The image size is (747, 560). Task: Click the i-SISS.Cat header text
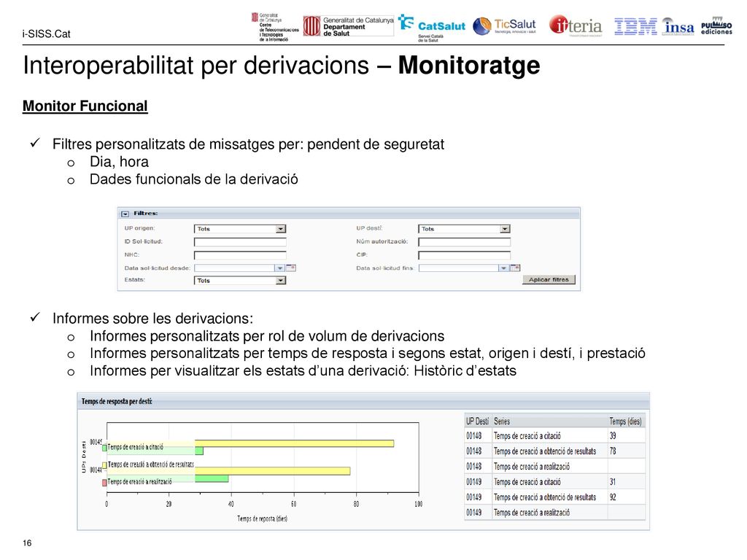click(x=46, y=34)
